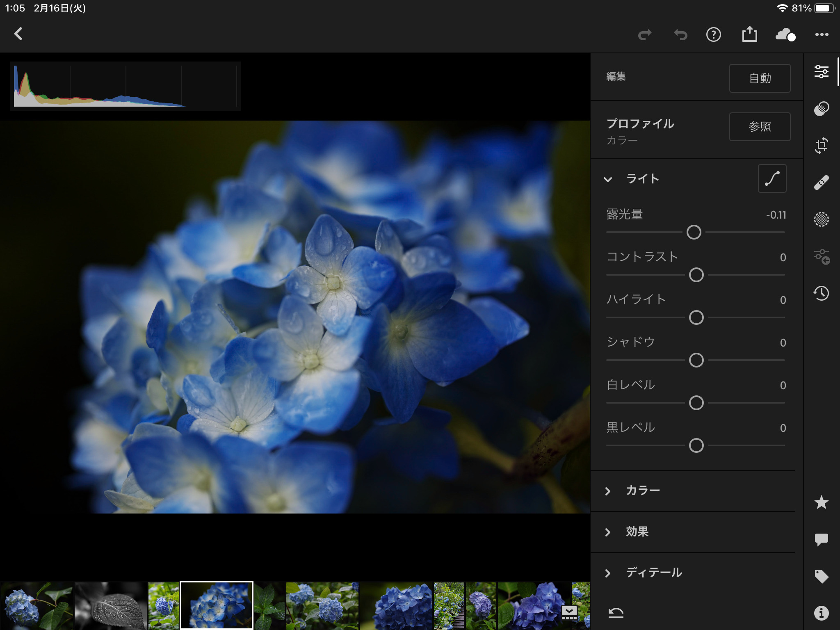The height and width of the screenshot is (630, 840).
Task: Select the Edit sliders panel icon
Action: tap(822, 72)
